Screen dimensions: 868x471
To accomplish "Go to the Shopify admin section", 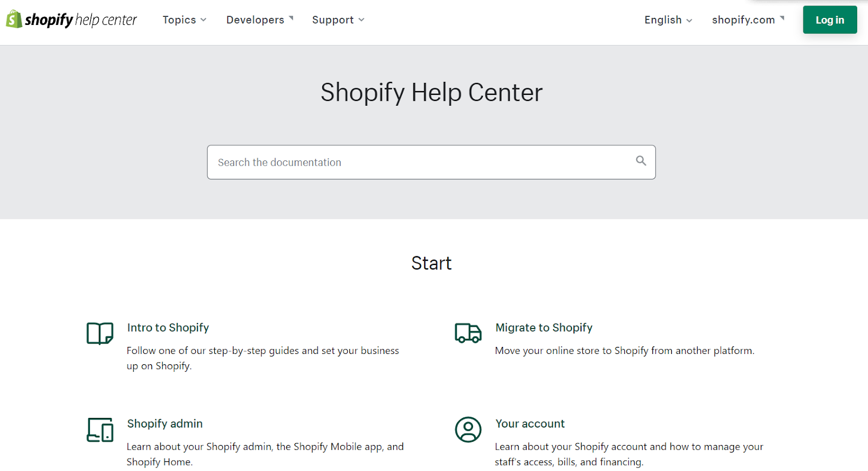I will point(165,423).
